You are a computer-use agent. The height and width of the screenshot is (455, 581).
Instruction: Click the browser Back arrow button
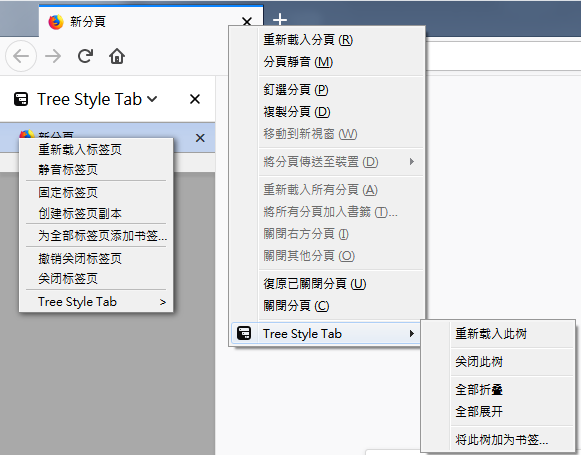click(21, 56)
